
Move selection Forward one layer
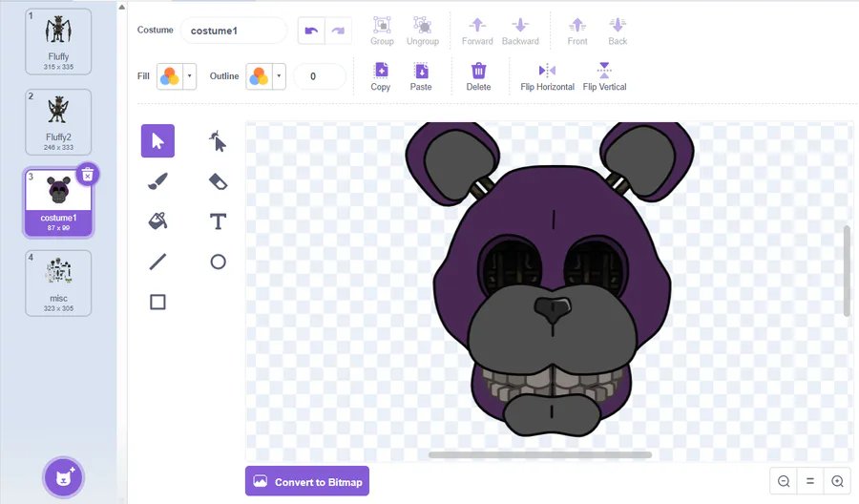click(477, 31)
